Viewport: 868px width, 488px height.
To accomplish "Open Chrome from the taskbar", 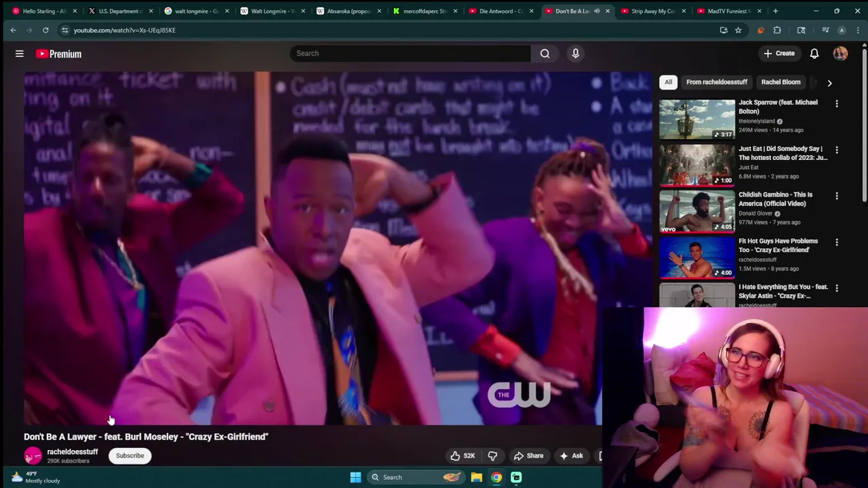I will coord(496,477).
